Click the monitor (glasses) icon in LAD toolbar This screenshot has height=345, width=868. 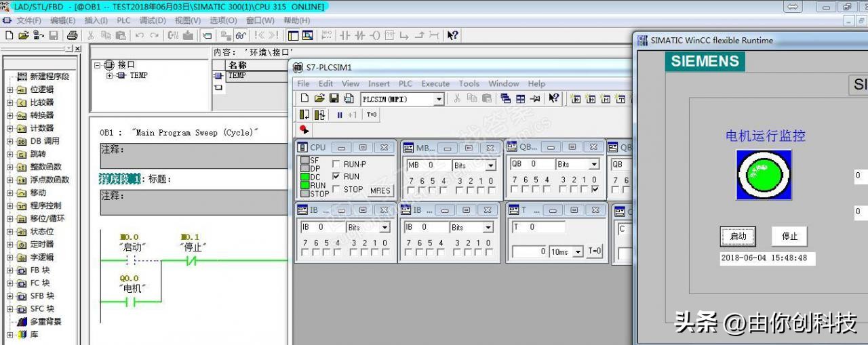(240, 35)
